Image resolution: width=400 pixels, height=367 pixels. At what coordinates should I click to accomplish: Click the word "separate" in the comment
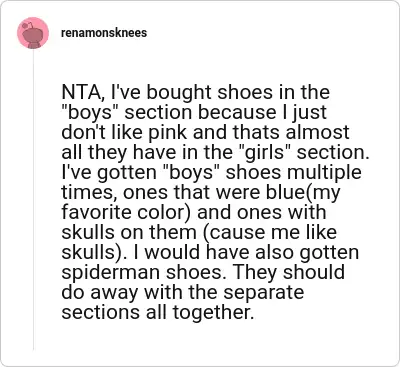pyautogui.click(x=263, y=293)
